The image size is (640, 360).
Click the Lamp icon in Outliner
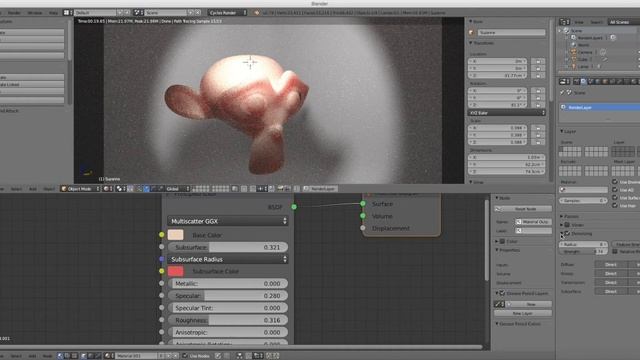pos(573,66)
